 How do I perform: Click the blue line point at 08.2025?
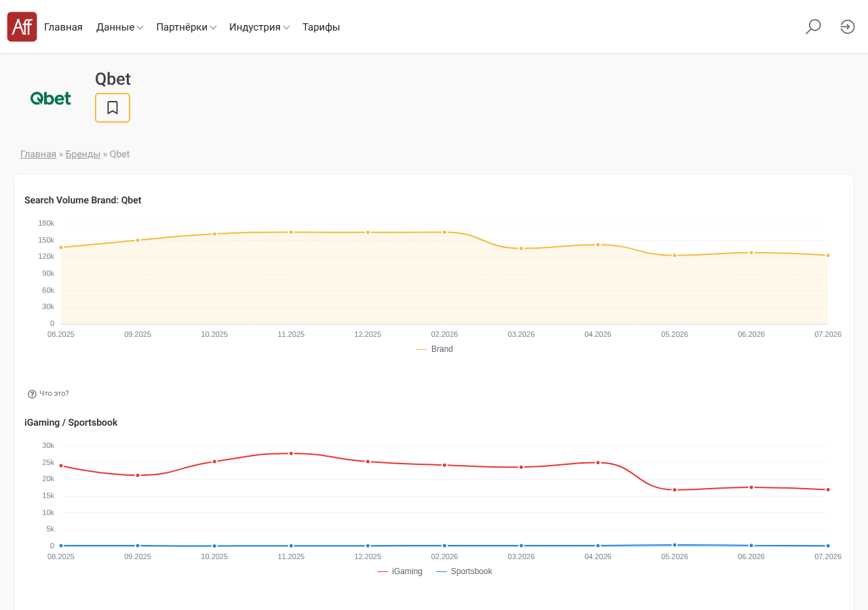(x=61, y=546)
